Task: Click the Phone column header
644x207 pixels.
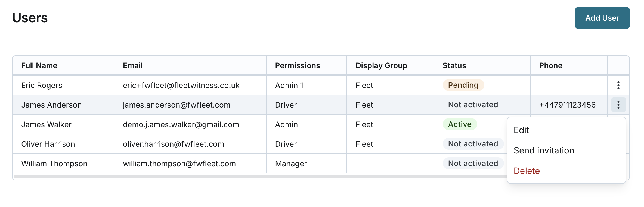Action: [x=550, y=65]
